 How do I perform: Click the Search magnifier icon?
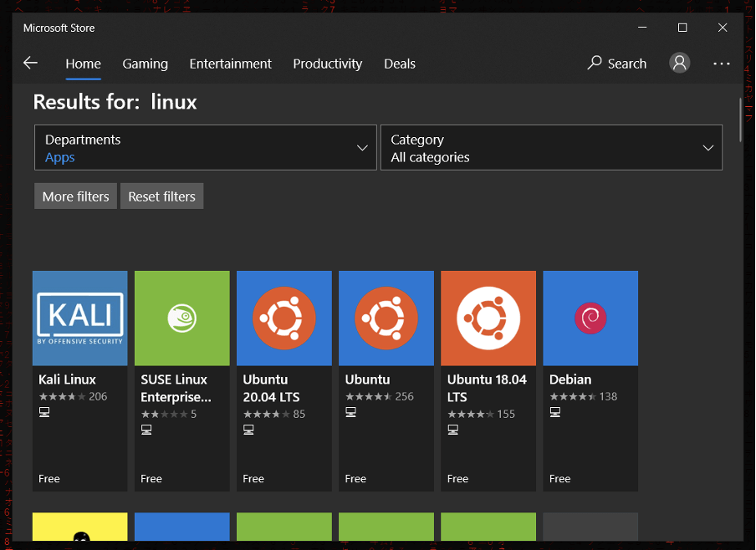[x=595, y=63]
